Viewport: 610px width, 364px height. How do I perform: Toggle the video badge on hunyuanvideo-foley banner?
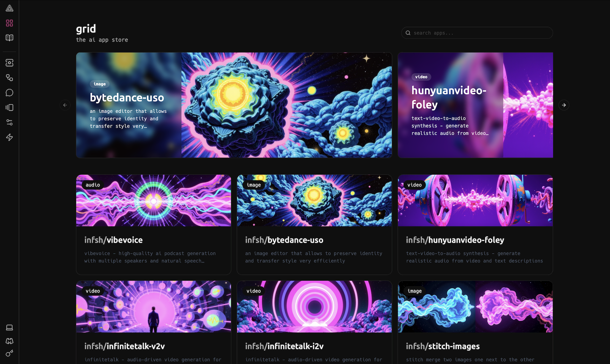pyautogui.click(x=422, y=77)
